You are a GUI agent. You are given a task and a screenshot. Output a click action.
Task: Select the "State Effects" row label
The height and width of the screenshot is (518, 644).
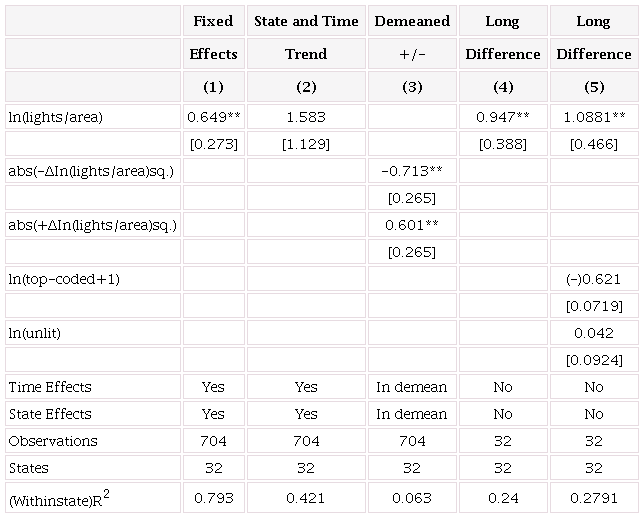tap(50, 414)
